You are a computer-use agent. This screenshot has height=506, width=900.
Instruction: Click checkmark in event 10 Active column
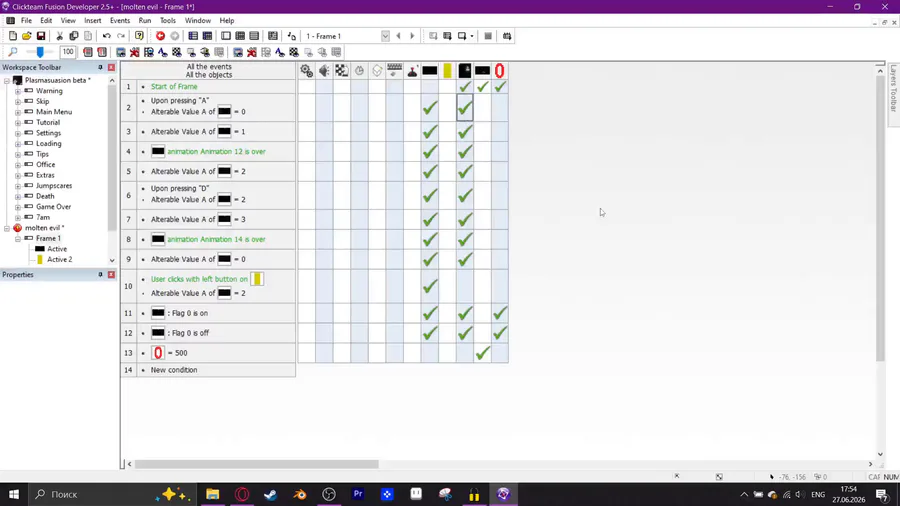point(430,286)
